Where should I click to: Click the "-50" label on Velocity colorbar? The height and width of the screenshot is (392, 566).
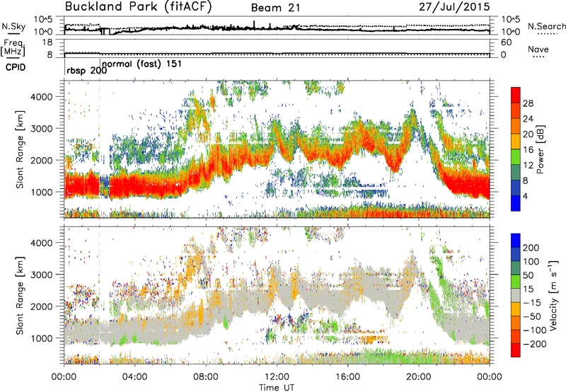click(532, 316)
